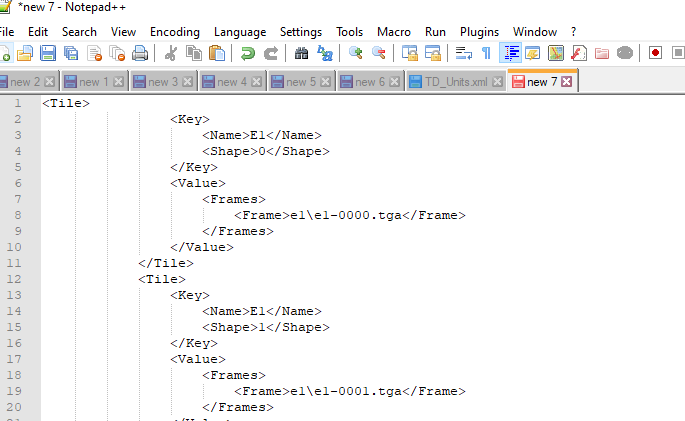The image size is (685, 421).
Task: Open the Encoding menu
Action: click(x=175, y=32)
